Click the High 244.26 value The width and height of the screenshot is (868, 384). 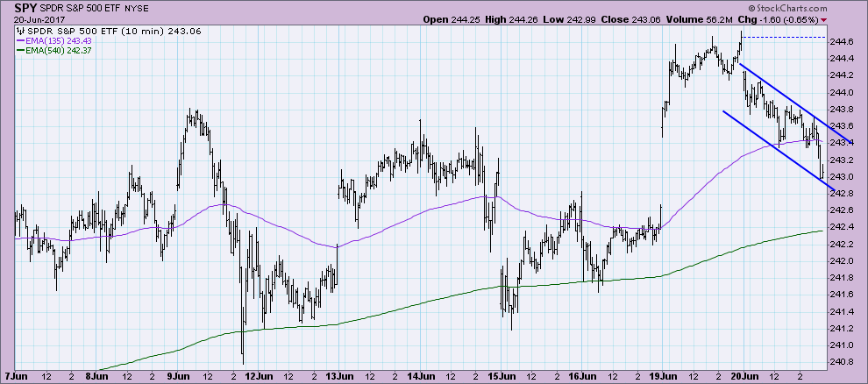point(511,20)
